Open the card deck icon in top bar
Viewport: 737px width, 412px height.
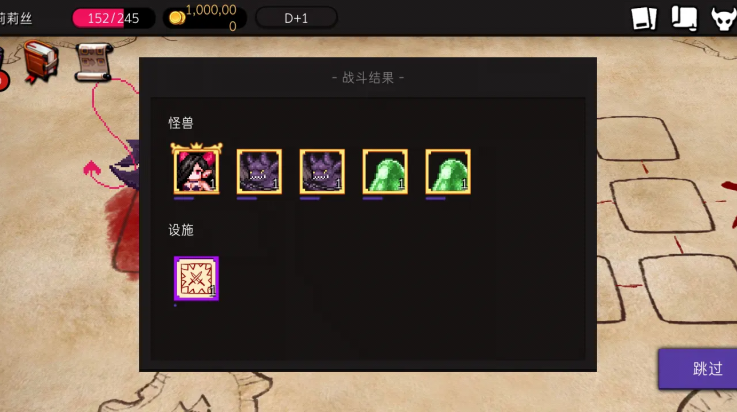pyautogui.click(x=643, y=18)
